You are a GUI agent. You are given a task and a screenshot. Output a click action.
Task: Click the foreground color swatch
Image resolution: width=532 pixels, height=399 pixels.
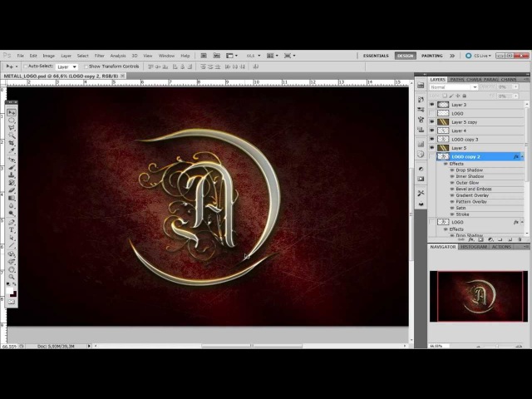[x=11, y=292]
